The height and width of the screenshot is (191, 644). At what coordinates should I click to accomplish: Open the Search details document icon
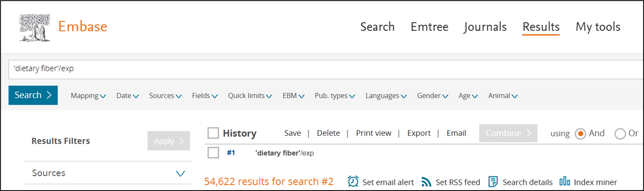coord(493,182)
